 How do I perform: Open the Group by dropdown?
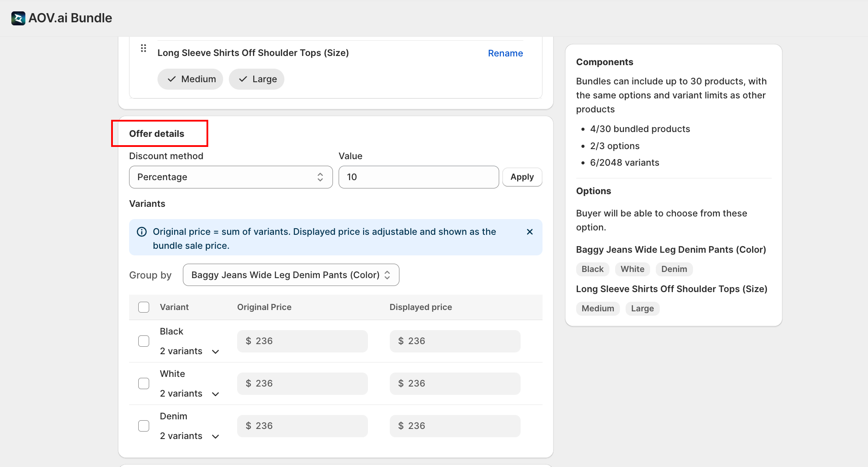291,275
